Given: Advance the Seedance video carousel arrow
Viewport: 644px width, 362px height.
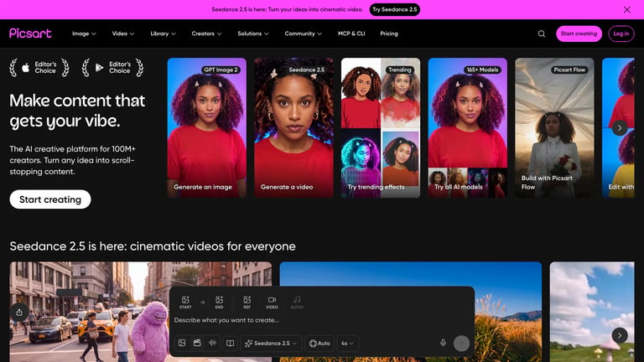Looking at the screenshot, I should pyautogui.click(x=620, y=335).
